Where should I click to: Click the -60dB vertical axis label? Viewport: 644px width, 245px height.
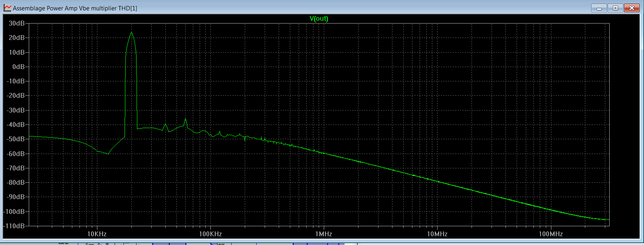point(16,154)
